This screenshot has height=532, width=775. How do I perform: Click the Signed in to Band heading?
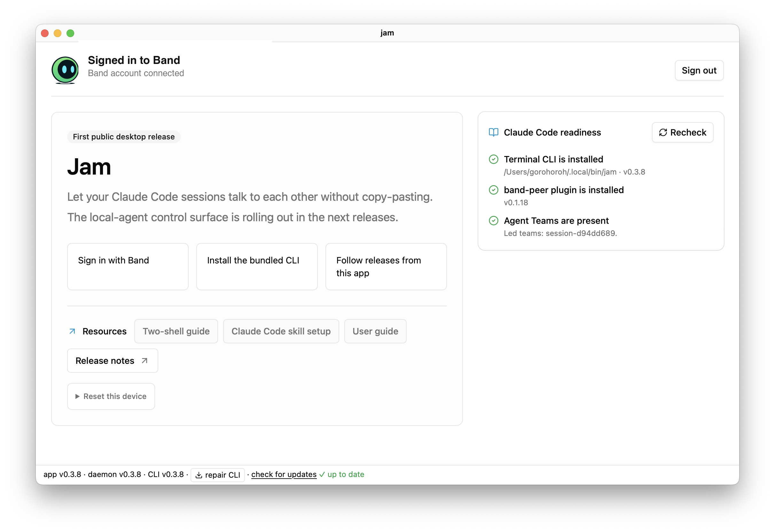click(134, 60)
